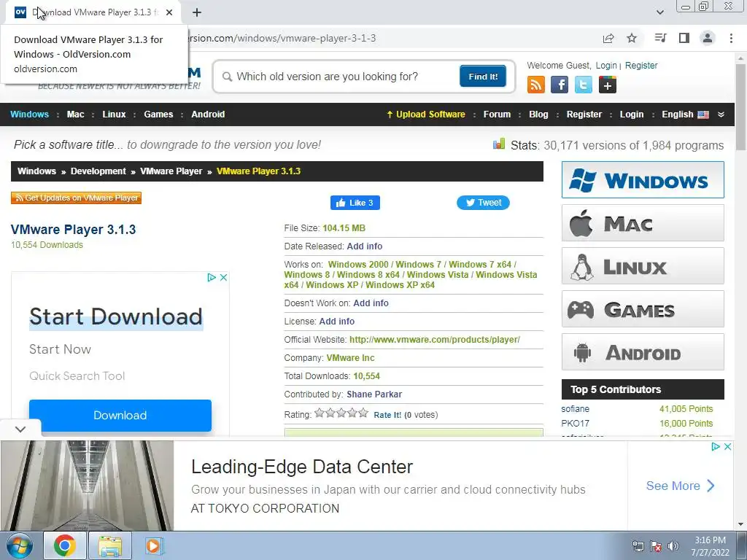Click the Tweet button
This screenshot has height=560, width=747.
point(483,203)
